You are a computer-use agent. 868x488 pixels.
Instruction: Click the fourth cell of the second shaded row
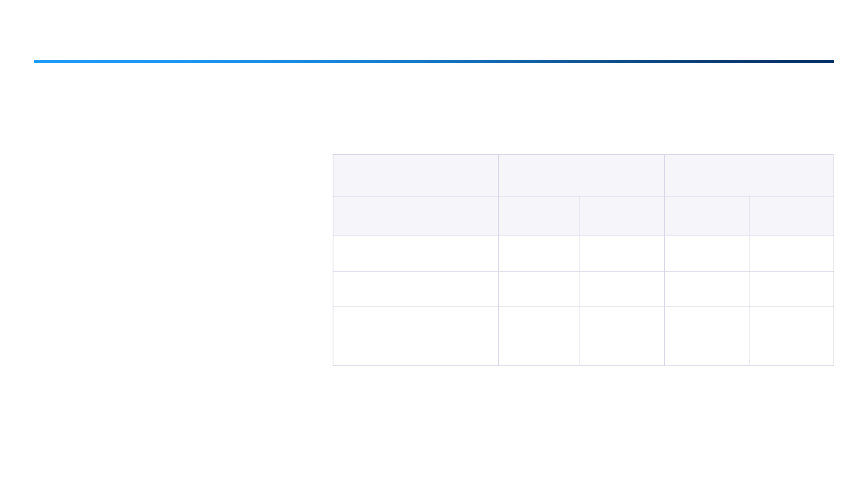707,216
